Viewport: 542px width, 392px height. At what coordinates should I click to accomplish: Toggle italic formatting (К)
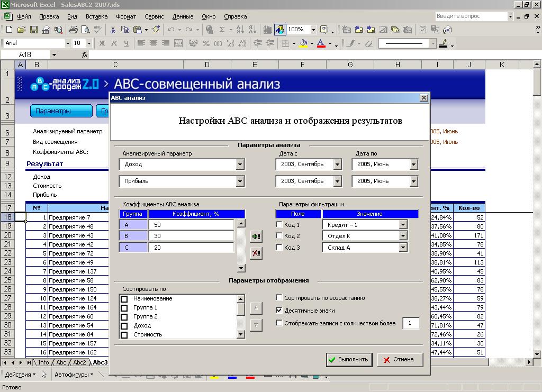click(114, 43)
